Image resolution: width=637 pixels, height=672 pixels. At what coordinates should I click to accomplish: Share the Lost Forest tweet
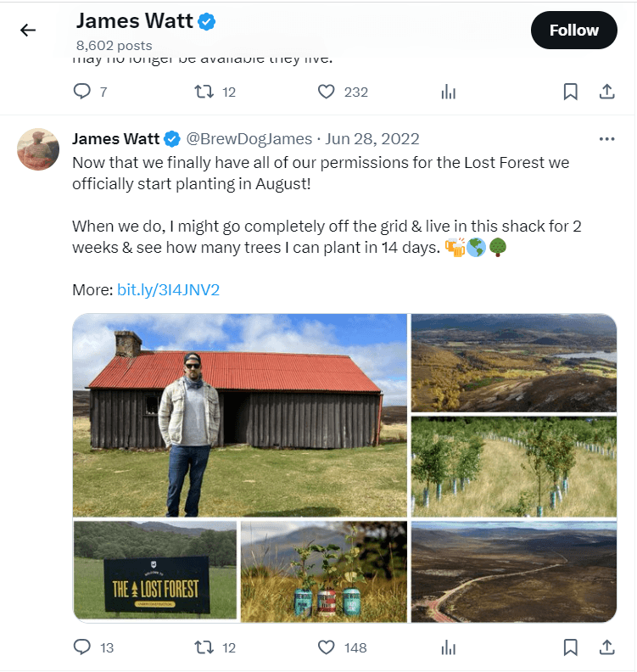[x=607, y=647]
